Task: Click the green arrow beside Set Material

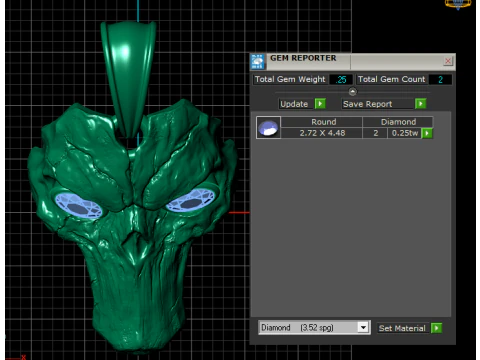Action: click(436, 328)
